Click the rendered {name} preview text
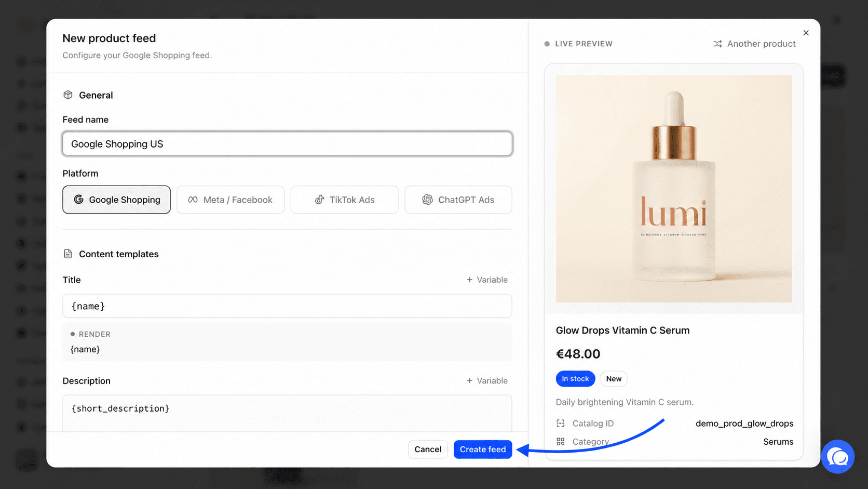The image size is (868, 489). point(85,349)
